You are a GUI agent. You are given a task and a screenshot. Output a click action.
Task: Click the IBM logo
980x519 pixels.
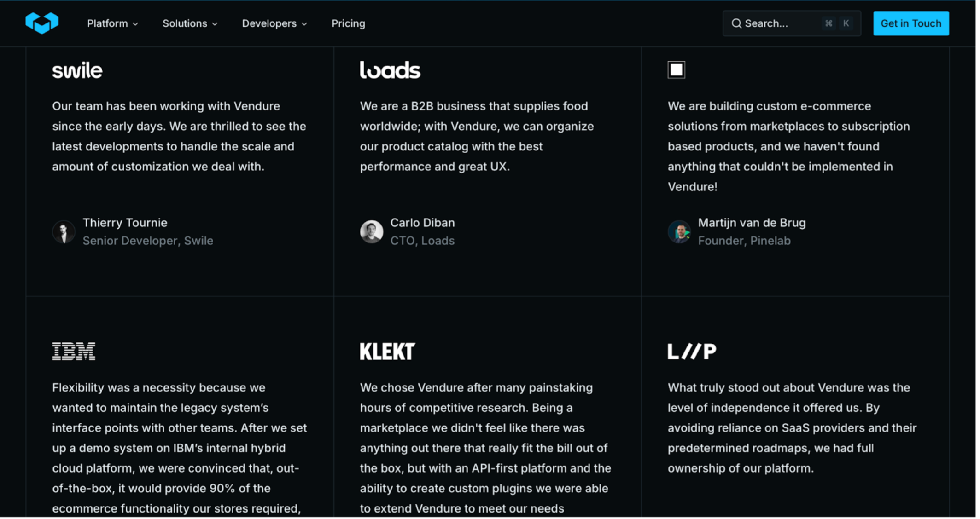click(74, 352)
